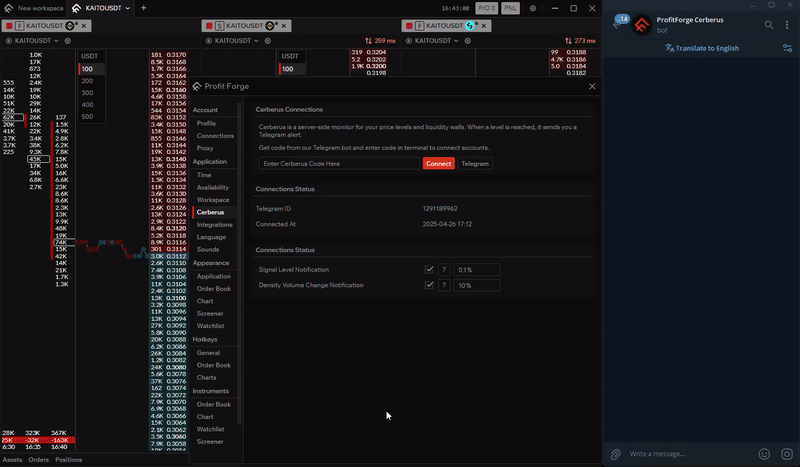Click help icon for Density Volume Change Notification
The height and width of the screenshot is (467, 800).
[x=444, y=285]
